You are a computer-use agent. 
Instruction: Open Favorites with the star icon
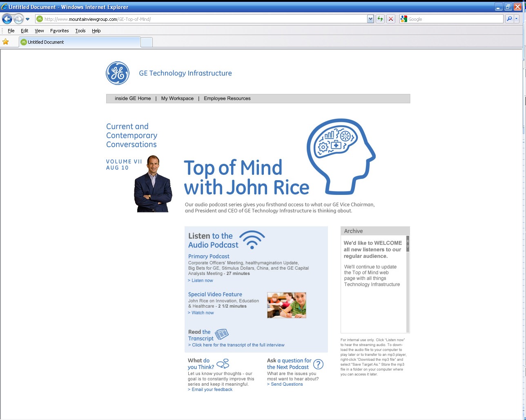(x=5, y=42)
